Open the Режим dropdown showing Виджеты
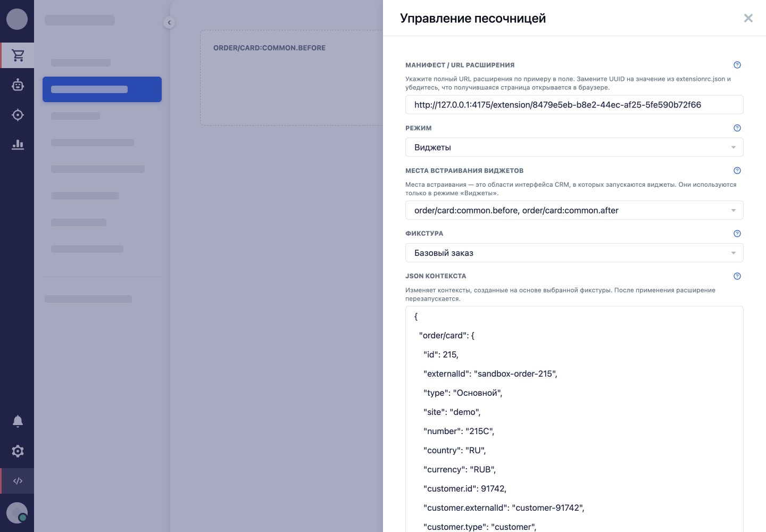The width and height of the screenshot is (766, 532). [574, 147]
